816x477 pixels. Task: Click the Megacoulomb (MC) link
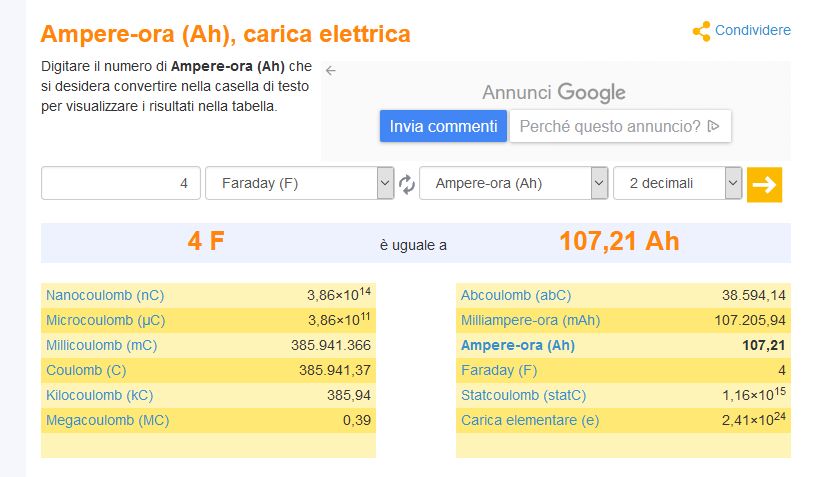point(108,420)
